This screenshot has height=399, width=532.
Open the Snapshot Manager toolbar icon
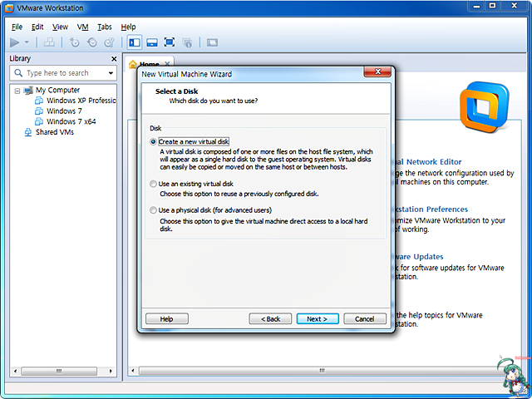[x=109, y=42]
